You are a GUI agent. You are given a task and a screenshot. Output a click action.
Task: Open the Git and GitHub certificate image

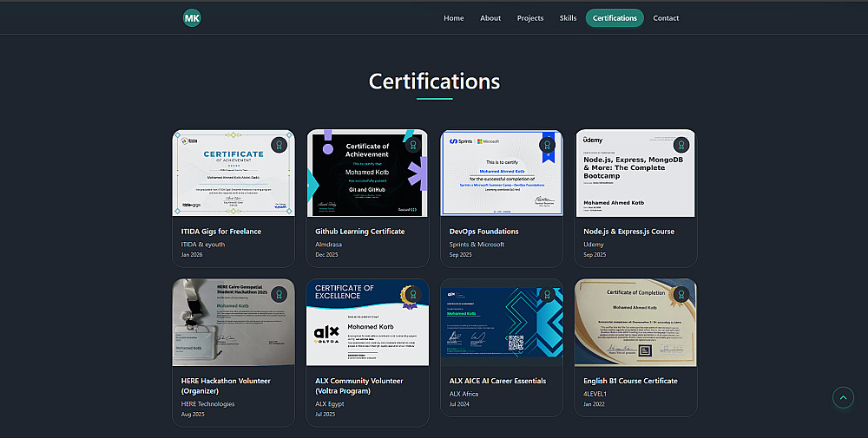(x=367, y=173)
